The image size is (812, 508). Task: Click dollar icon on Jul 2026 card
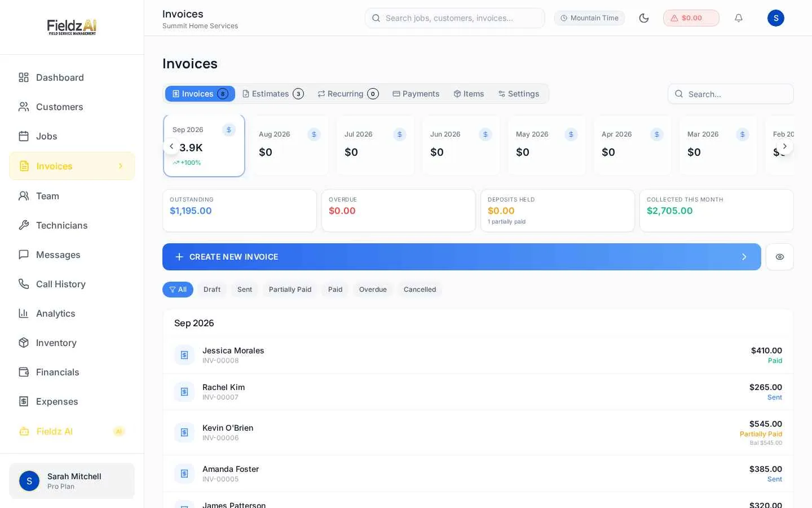click(400, 134)
